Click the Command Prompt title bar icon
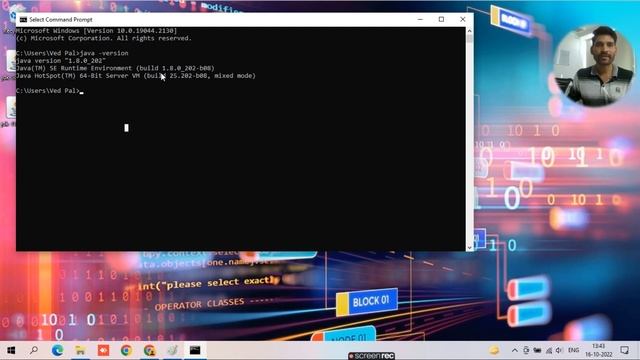 (23, 20)
